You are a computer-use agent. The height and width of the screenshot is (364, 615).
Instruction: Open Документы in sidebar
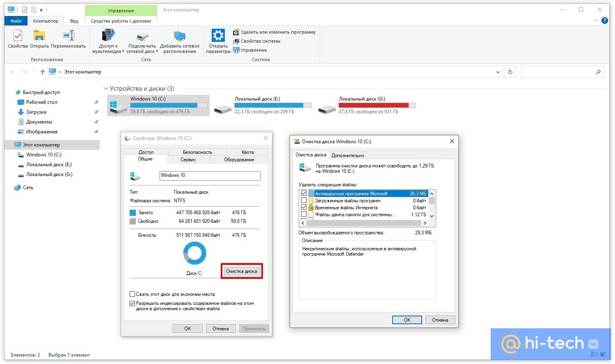tap(39, 122)
